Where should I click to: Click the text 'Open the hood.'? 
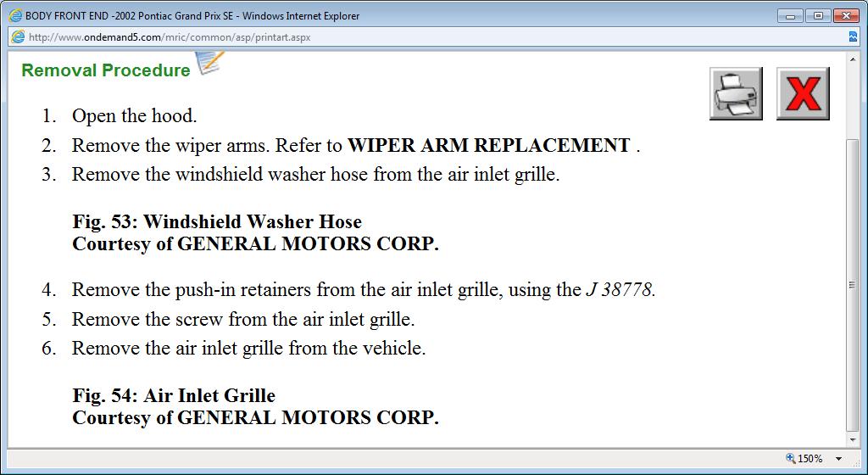135,116
